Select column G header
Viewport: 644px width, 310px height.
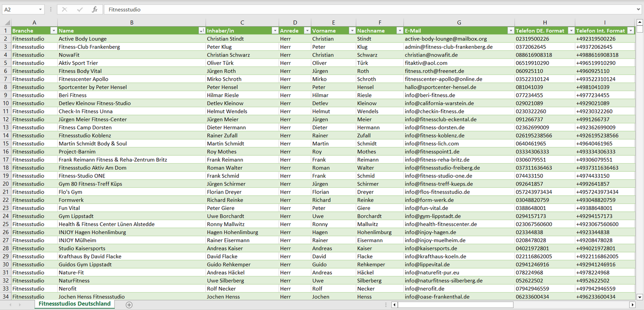tap(459, 22)
